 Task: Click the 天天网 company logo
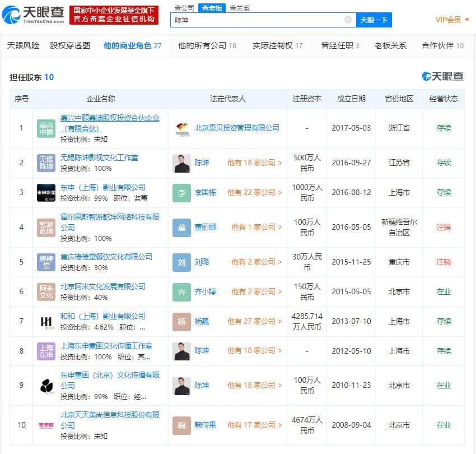[x=46, y=424]
